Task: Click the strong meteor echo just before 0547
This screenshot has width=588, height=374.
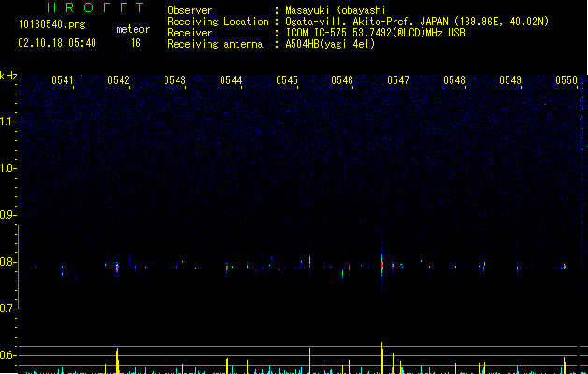Action: pyautogui.click(x=382, y=266)
